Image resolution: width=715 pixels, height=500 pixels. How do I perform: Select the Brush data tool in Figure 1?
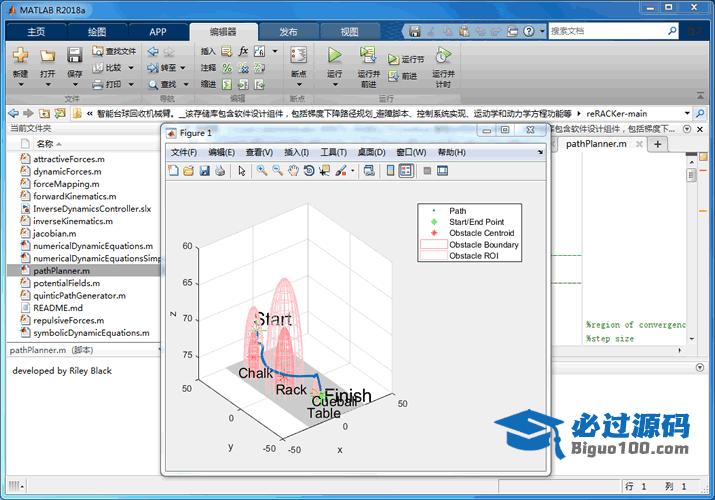(341, 171)
